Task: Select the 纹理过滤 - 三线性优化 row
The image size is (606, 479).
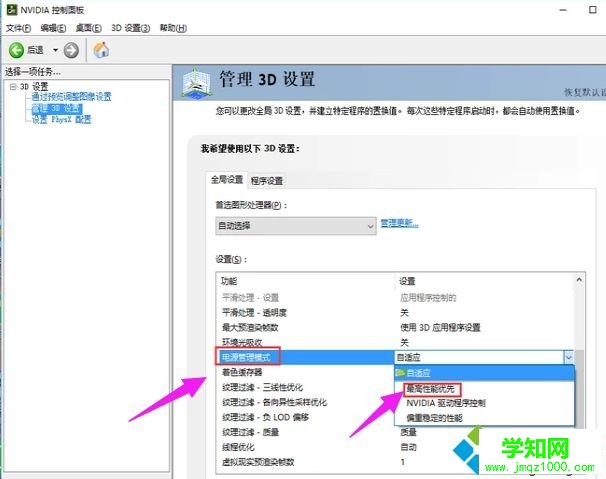Action: pyautogui.click(x=305, y=387)
